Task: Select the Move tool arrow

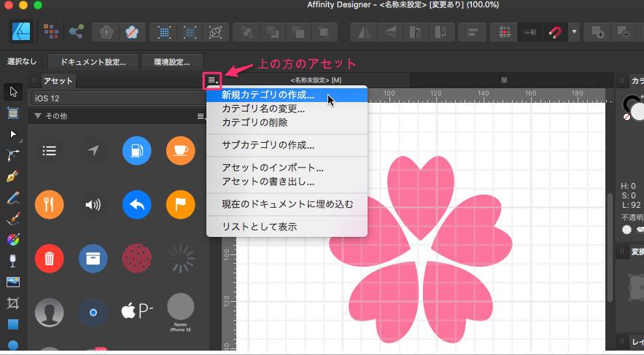Action: tap(12, 91)
